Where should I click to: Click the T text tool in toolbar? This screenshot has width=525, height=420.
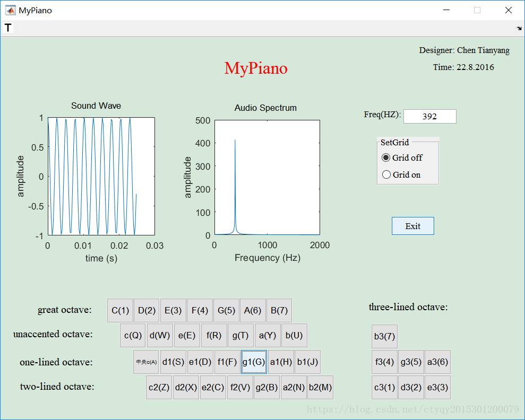click(x=8, y=28)
